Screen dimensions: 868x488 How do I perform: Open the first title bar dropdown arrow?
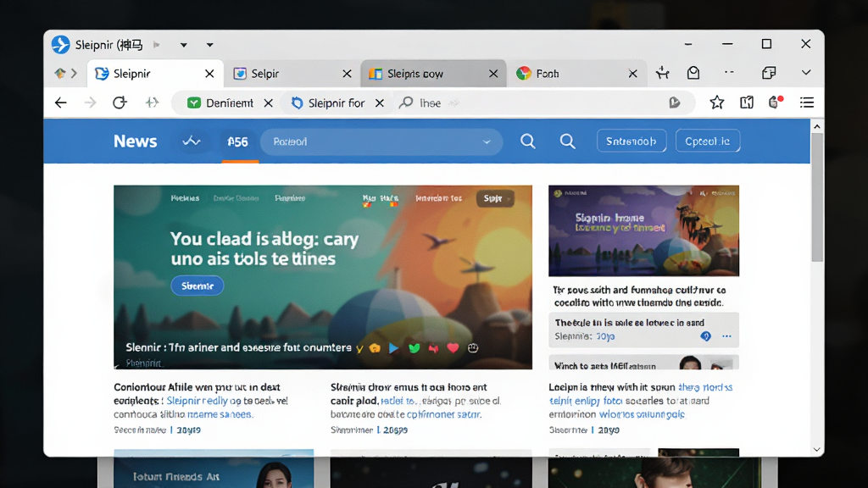click(183, 45)
